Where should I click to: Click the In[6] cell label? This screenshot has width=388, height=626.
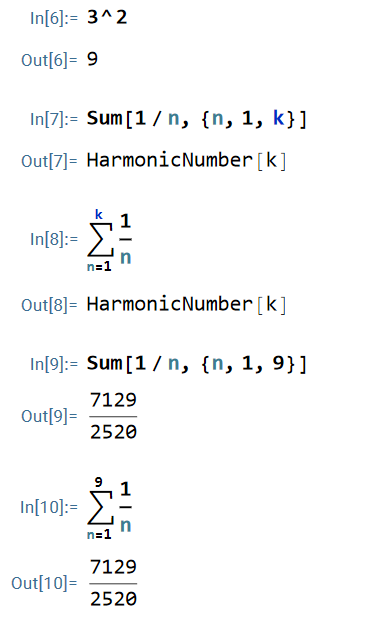pos(54,18)
